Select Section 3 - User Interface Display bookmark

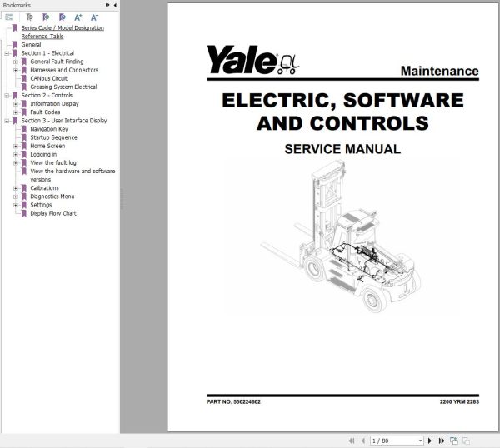coord(64,121)
